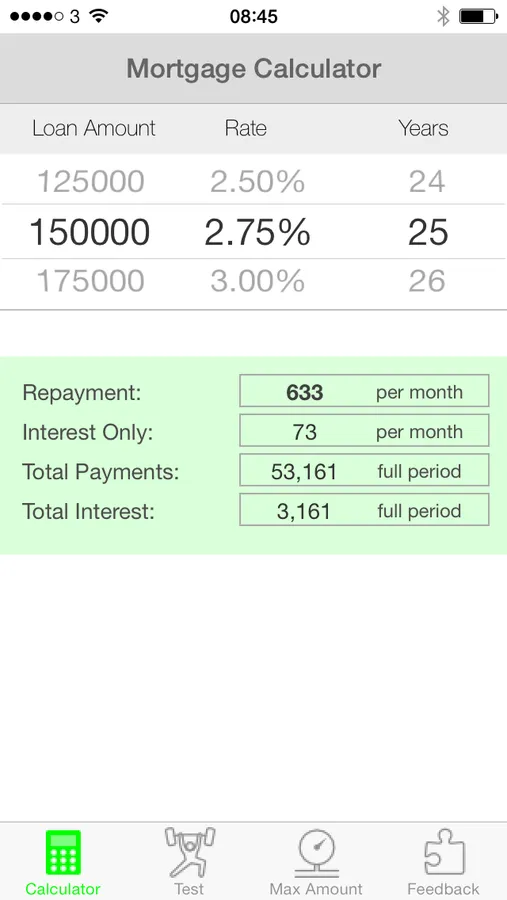Switch to the Max Amount tab label

coord(316,889)
